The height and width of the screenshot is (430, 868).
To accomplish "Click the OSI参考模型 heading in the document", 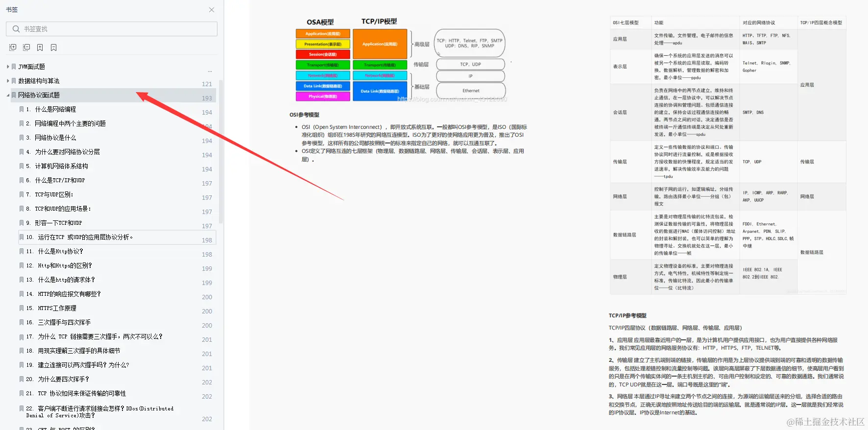I will tap(304, 115).
